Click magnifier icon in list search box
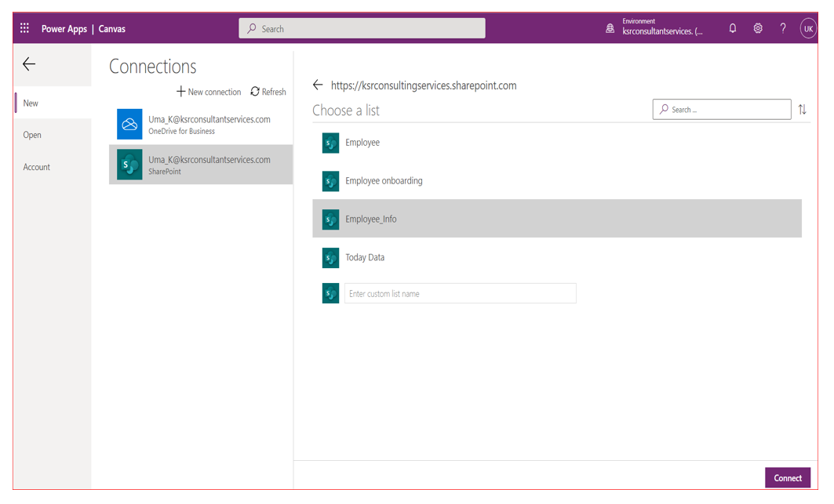Screen dimensions: 834x504 click(664, 109)
